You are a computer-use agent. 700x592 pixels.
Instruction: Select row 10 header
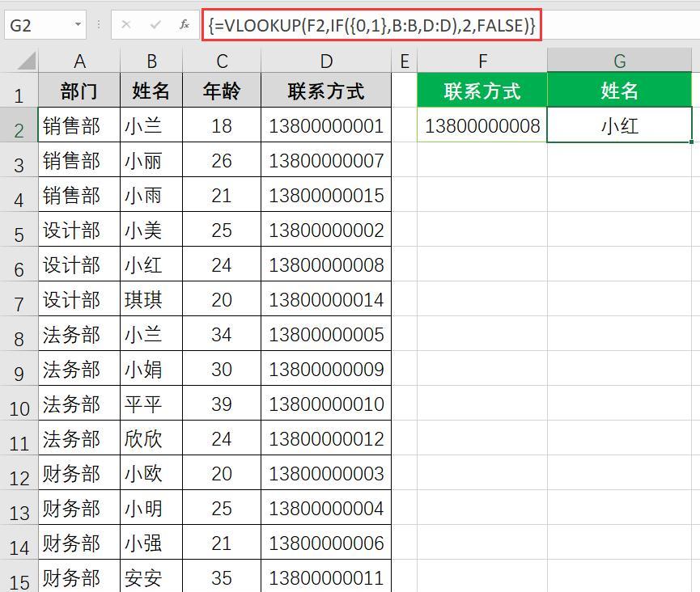click(19, 404)
